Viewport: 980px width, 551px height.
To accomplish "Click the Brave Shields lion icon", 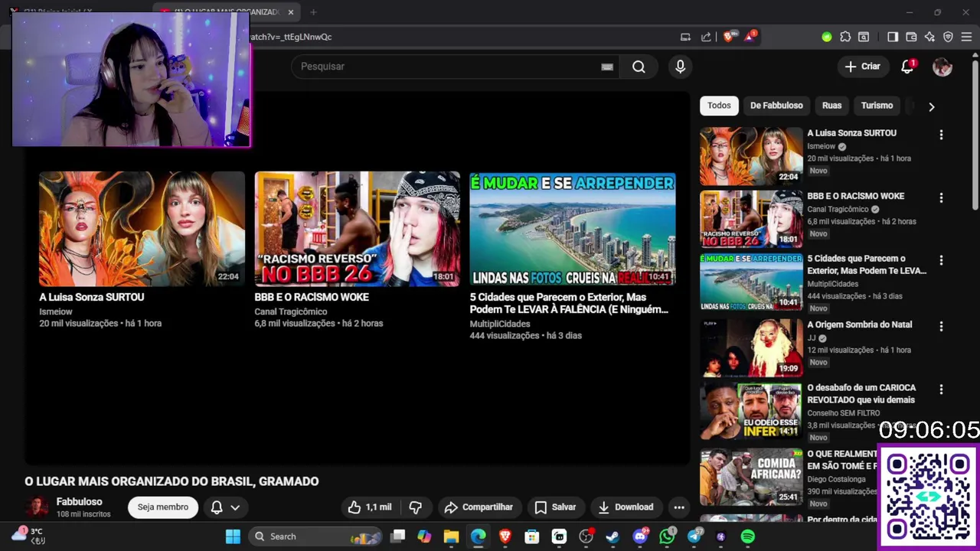I will [728, 37].
